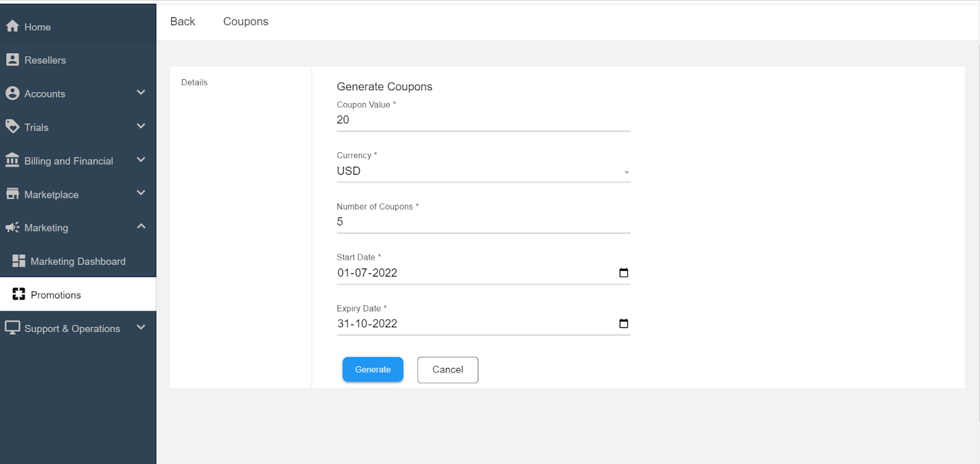This screenshot has width=980, height=464.
Task: Click the Marketing Dashboard grid icon
Action: point(19,261)
